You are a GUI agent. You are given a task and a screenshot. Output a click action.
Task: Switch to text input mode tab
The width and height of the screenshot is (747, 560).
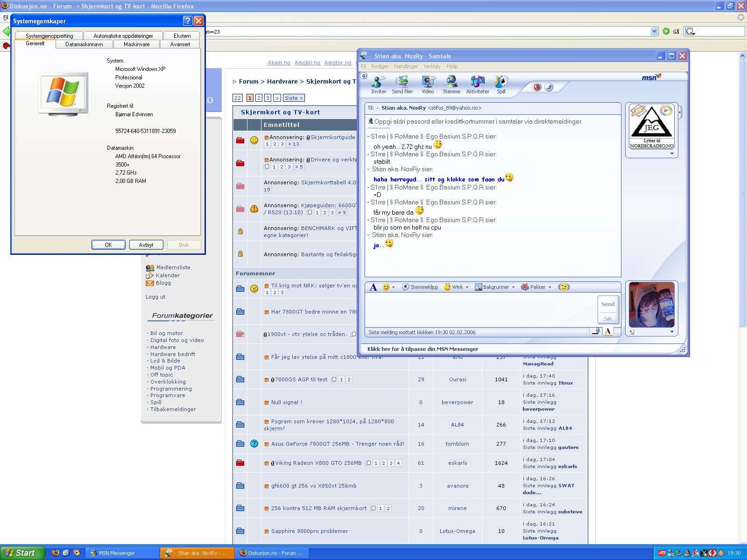tap(608, 331)
